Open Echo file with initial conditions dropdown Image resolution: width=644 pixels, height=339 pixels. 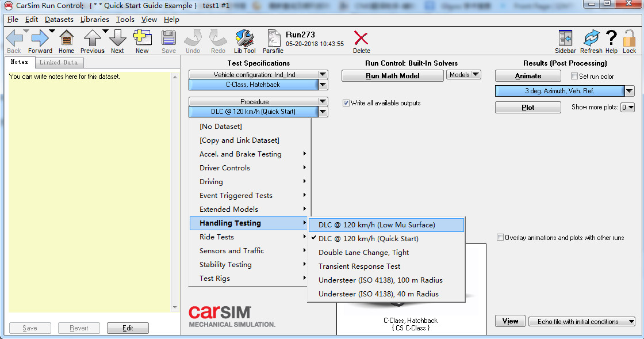point(581,322)
